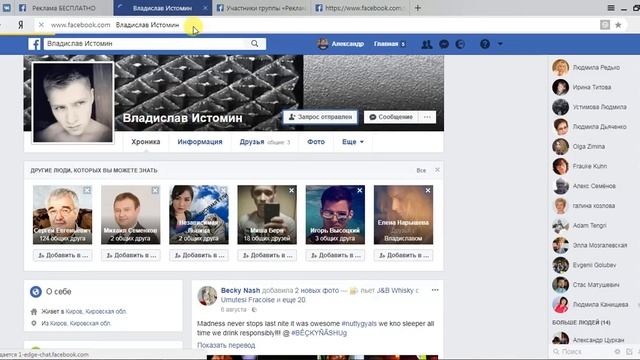
Task: Open the friend requests icon
Action: point(427,44)
